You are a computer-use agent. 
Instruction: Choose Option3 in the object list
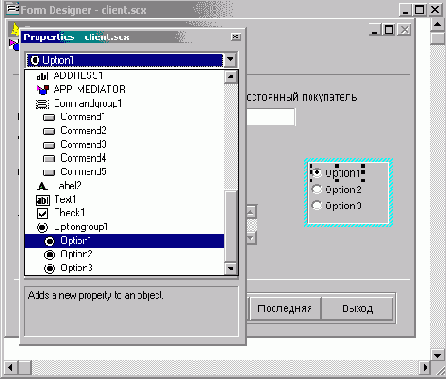pos(124,268)
